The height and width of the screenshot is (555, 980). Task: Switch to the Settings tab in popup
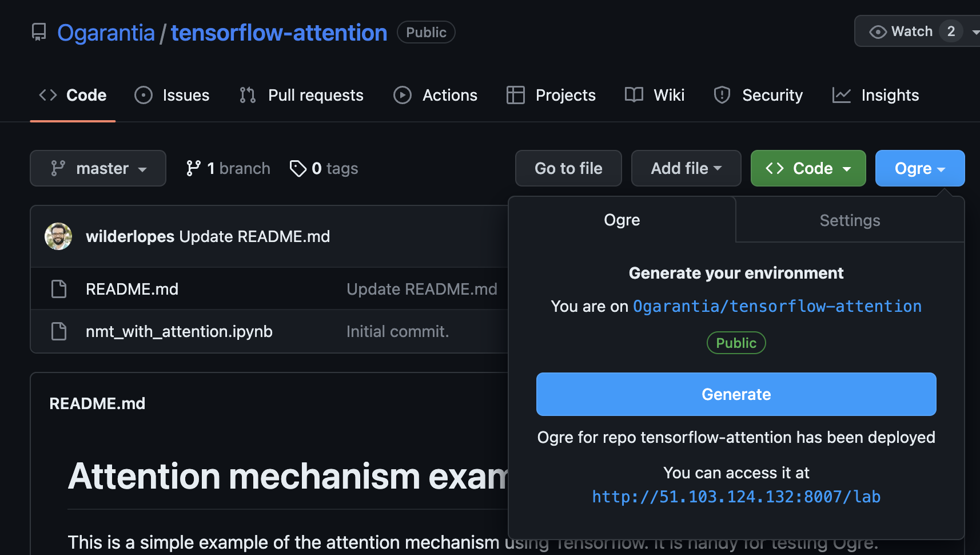point(850,220)
